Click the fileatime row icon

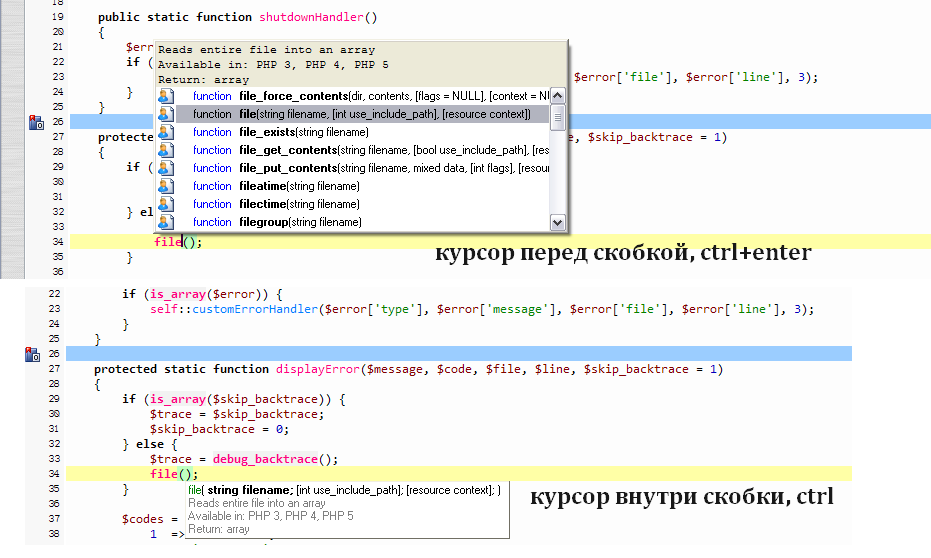166,186
